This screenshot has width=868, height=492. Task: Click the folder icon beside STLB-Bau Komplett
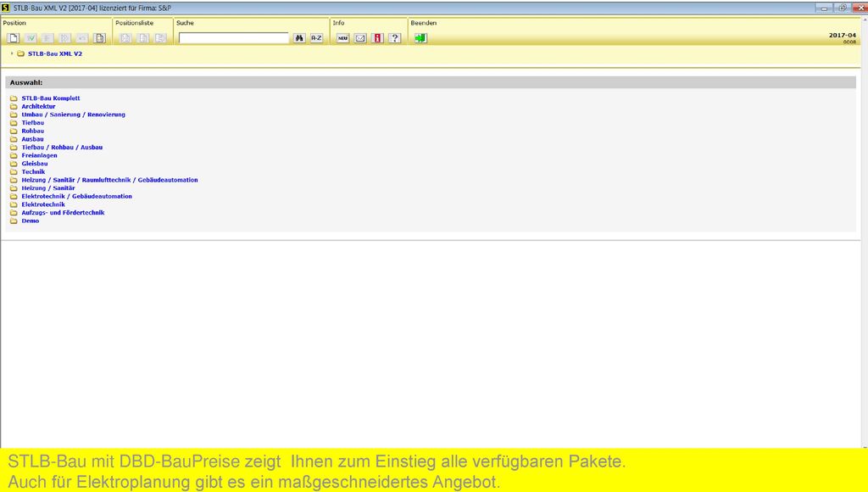click(x=14, y=98)
